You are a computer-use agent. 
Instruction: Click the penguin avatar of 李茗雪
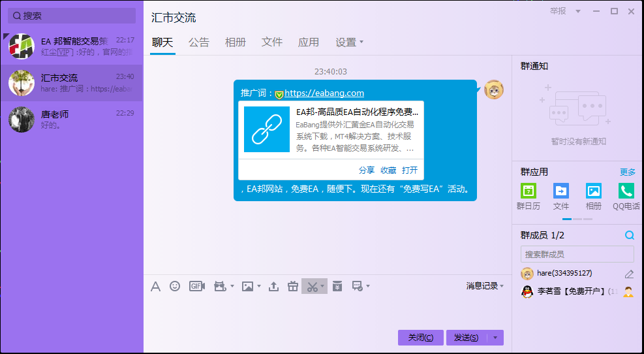click(527, 291)
